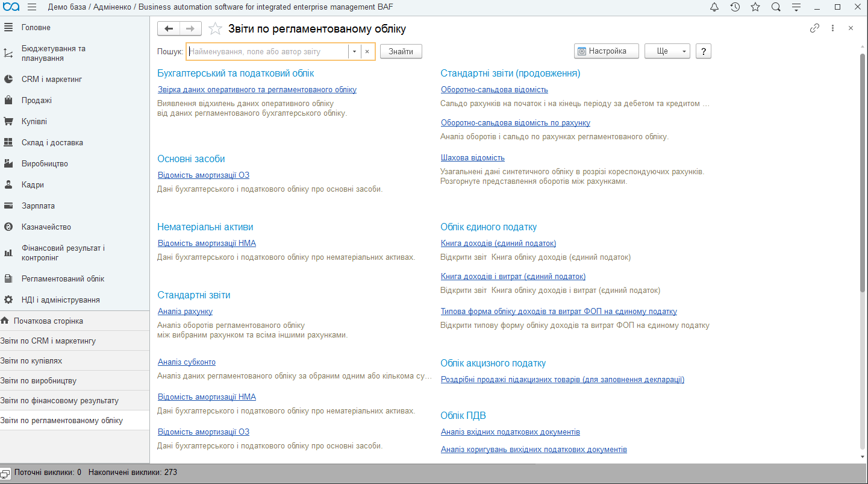
Task: Switch to Звіти по виробництву tab
Action: point(75,380)
